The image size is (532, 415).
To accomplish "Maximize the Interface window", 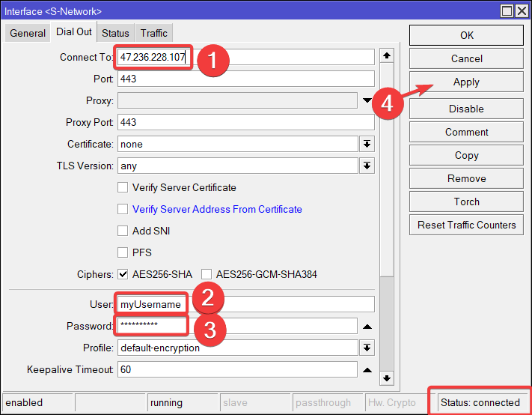I will 507,11.
